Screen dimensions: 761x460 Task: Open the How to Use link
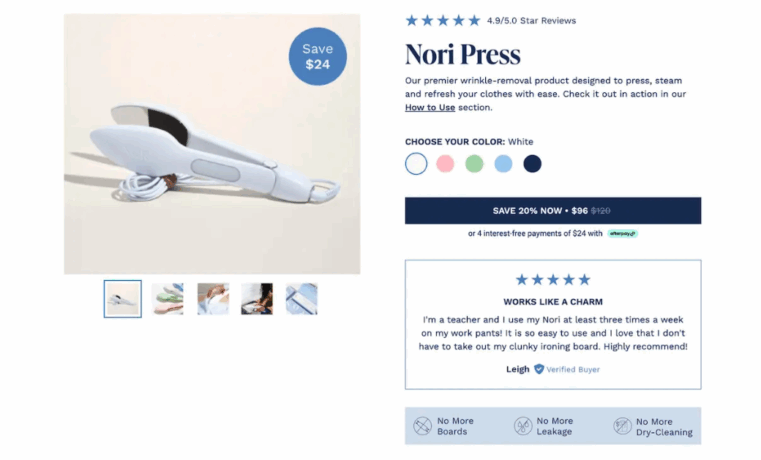[x=430, y=107]
